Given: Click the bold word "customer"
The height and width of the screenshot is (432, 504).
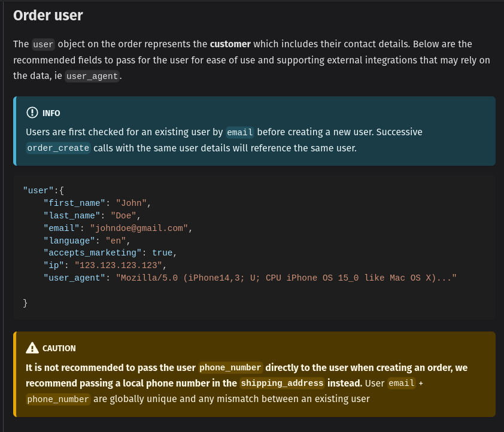Looking at the screenshot, I should [x=230, y=44].
